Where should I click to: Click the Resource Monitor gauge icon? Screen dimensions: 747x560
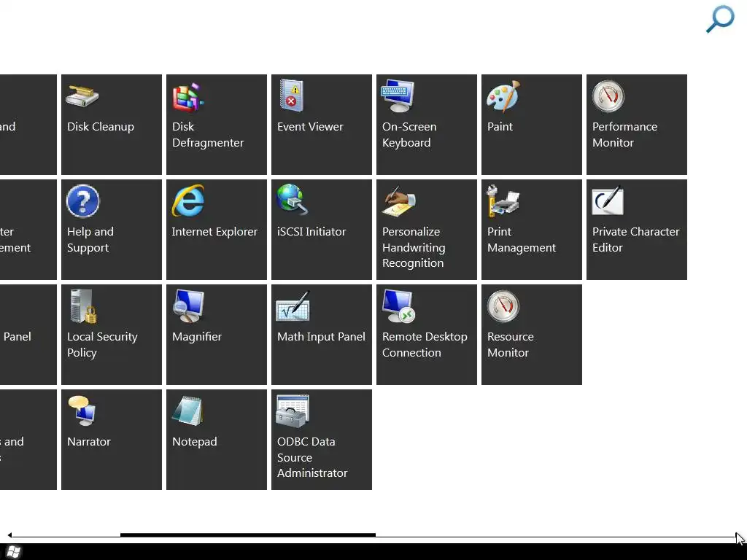503,306
